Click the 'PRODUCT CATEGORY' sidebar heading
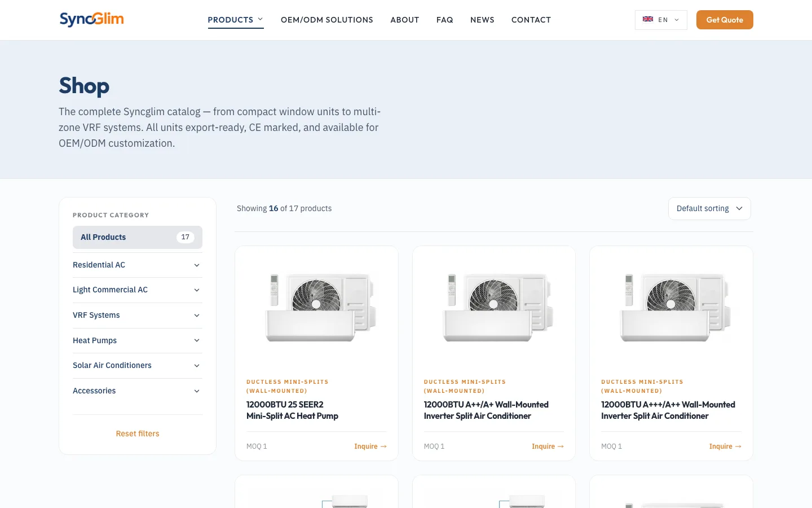 click(x=111, y=215)
